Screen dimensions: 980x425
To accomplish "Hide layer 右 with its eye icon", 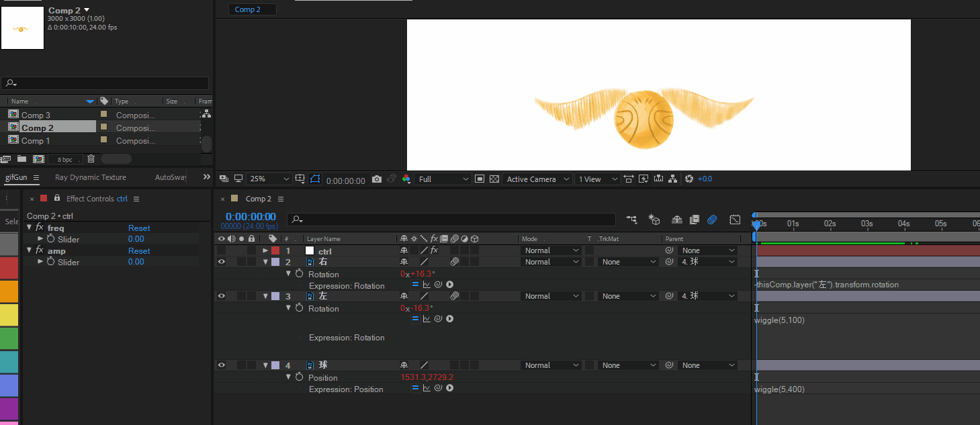I will [x=221, y=262].
